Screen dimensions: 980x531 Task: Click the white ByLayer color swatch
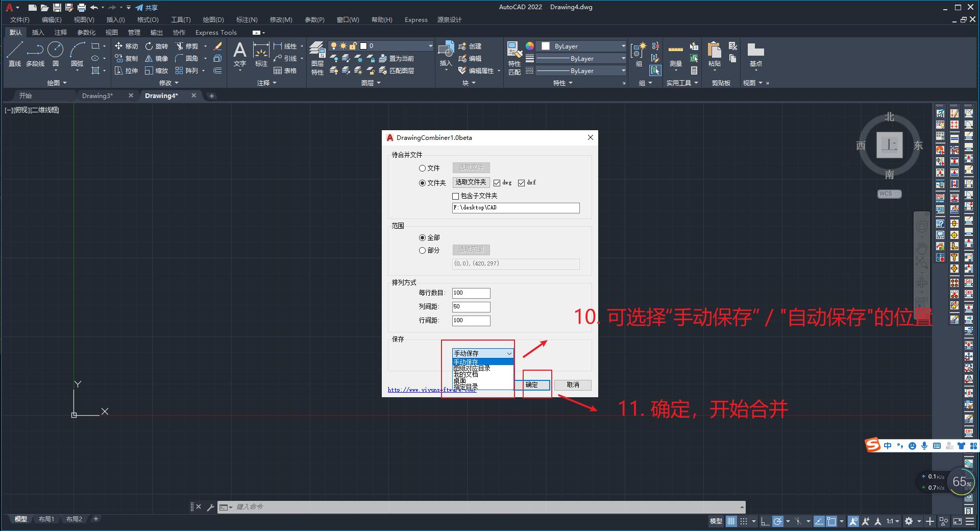[x=546, y=46]
